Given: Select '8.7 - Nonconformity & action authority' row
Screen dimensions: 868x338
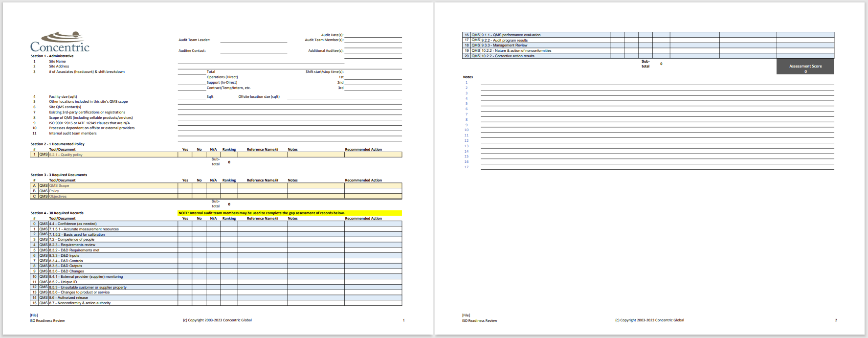Looking at the screenshot, I should (x=216, y=303).
